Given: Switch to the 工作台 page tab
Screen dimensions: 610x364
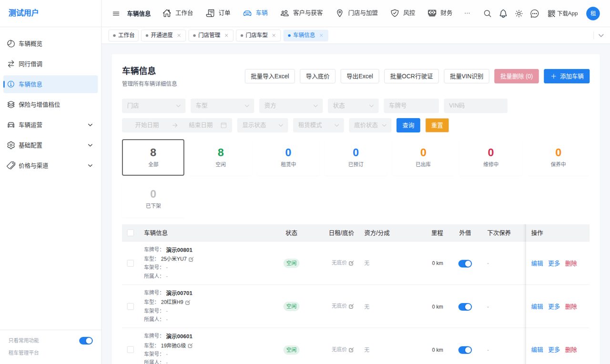Looking at the screenshot, I should click(x=124, y=35).
